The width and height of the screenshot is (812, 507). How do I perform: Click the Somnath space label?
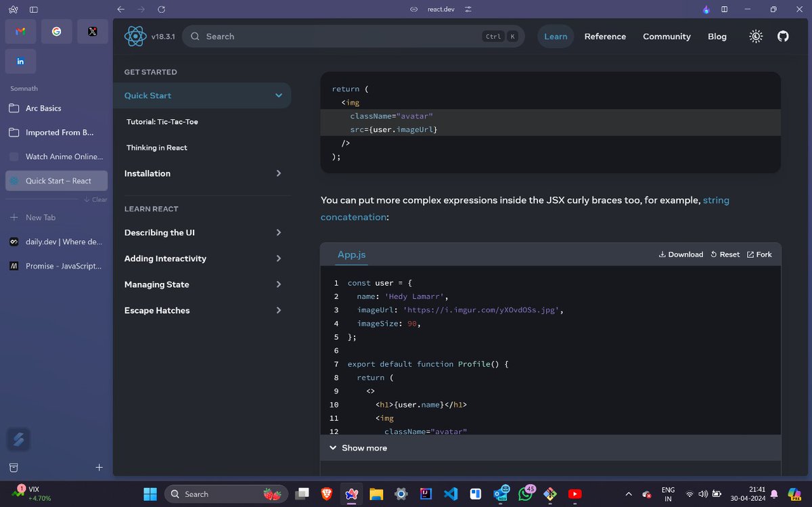[x=24, y=89]
